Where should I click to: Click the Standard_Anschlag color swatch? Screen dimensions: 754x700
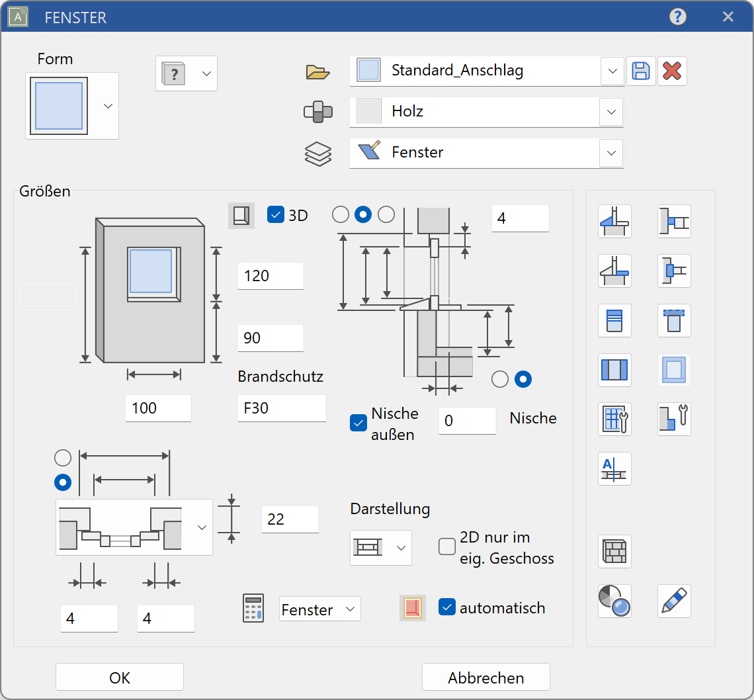[369, 70]
